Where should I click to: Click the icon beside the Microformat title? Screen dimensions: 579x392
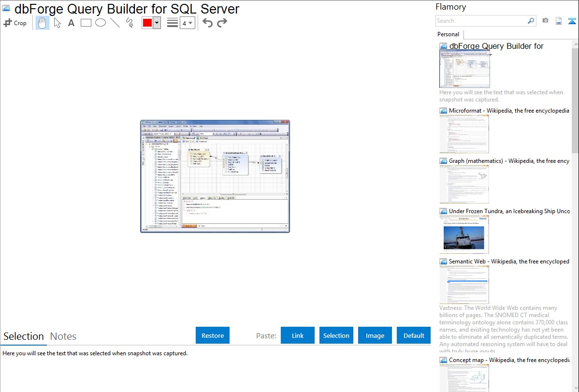(443, 111)
